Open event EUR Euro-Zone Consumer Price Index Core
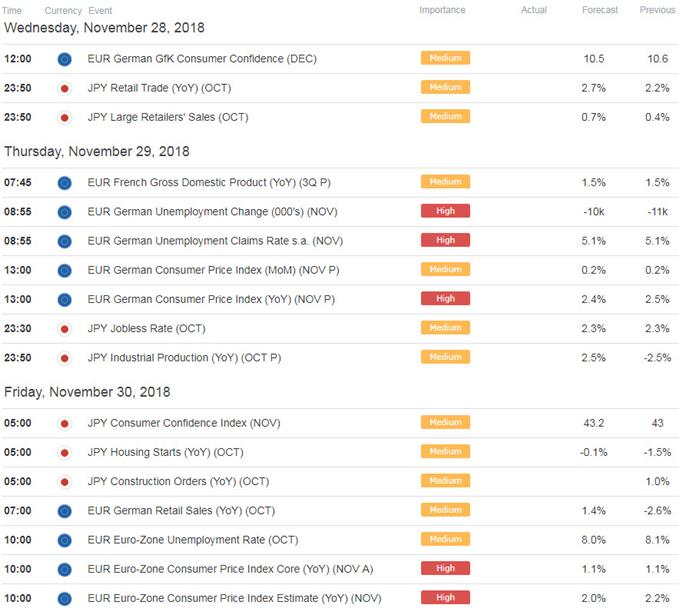 coord(230,569)
